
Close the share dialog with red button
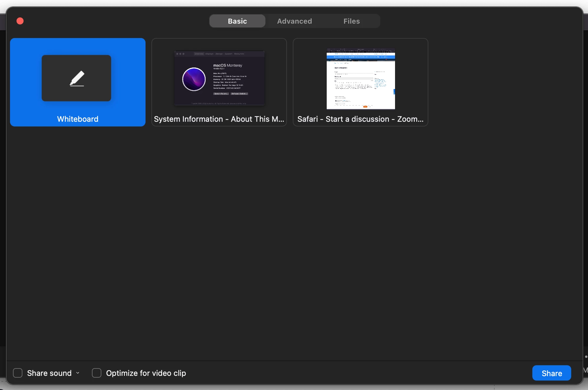coord(20,21)
